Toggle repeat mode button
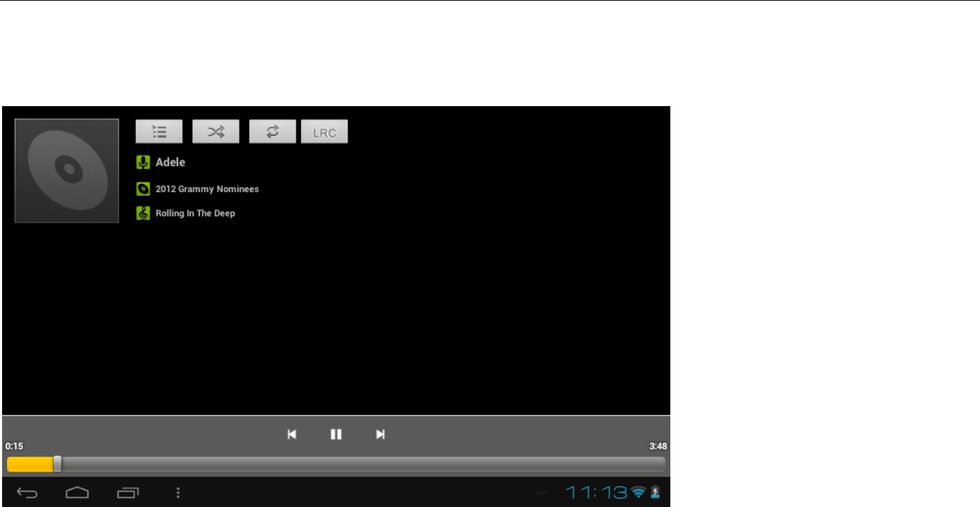980x507 pixels. pyautogui.click(x=273, y=131)
